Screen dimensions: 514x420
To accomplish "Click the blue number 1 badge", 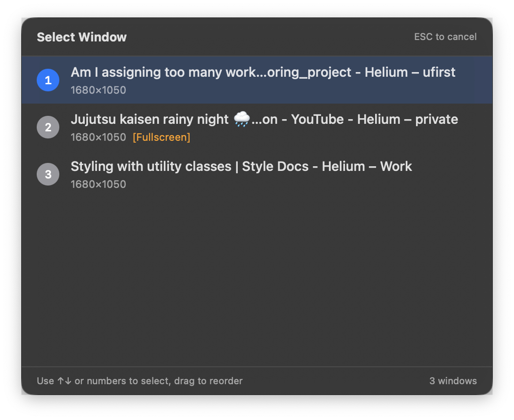I will 48,80.
